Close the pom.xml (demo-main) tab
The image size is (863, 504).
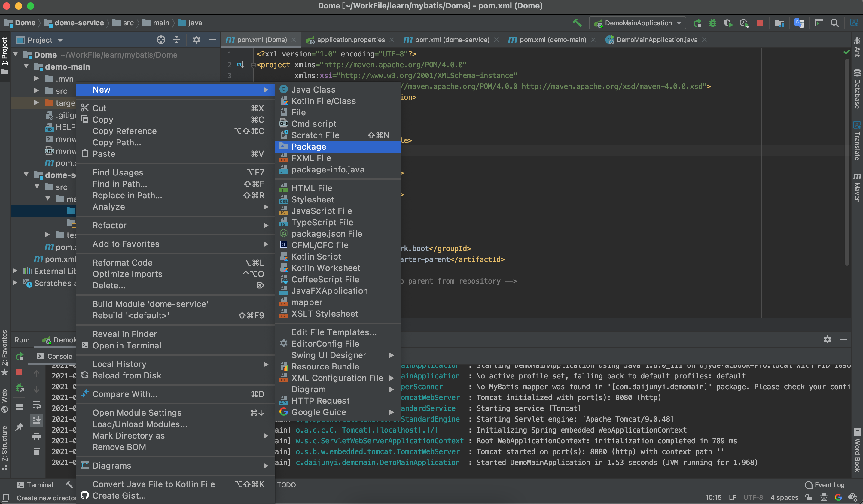click(x=593, y=40)
